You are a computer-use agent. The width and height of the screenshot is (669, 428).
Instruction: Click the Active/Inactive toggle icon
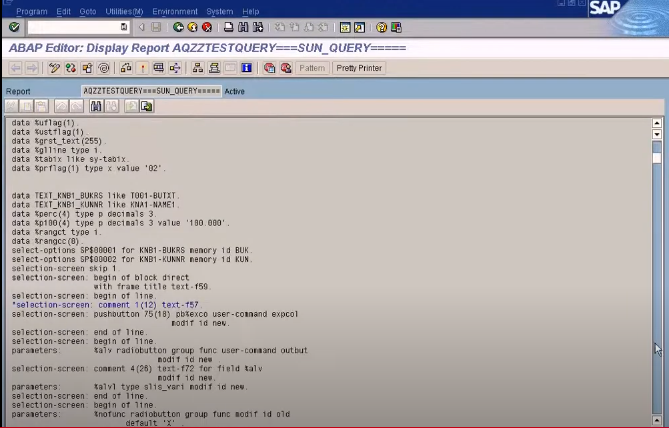coord(71,68)
